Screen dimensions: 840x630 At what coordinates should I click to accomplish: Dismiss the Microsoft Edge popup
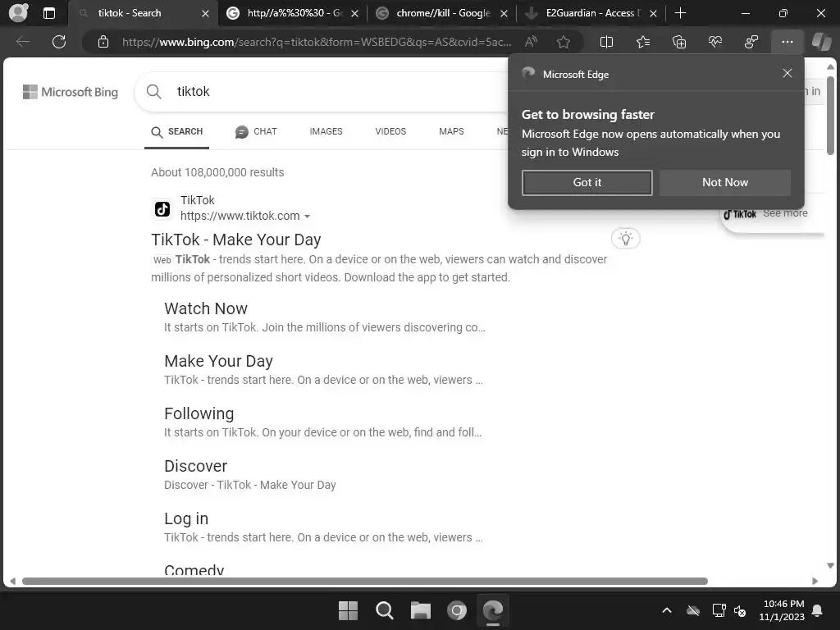(787, 73)
